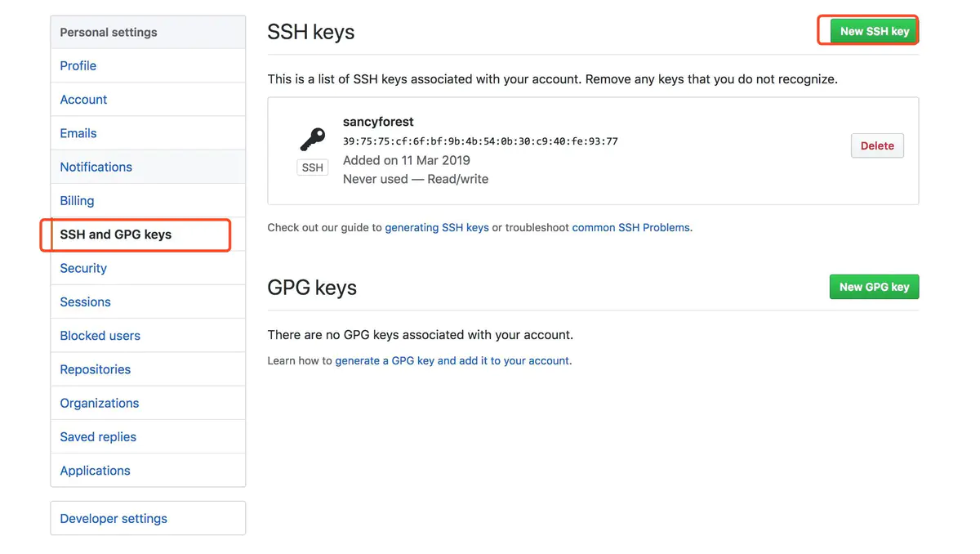Viewport: 980px width, 554px height.
Task: Add a New GPG key
Action: (874, 287)
